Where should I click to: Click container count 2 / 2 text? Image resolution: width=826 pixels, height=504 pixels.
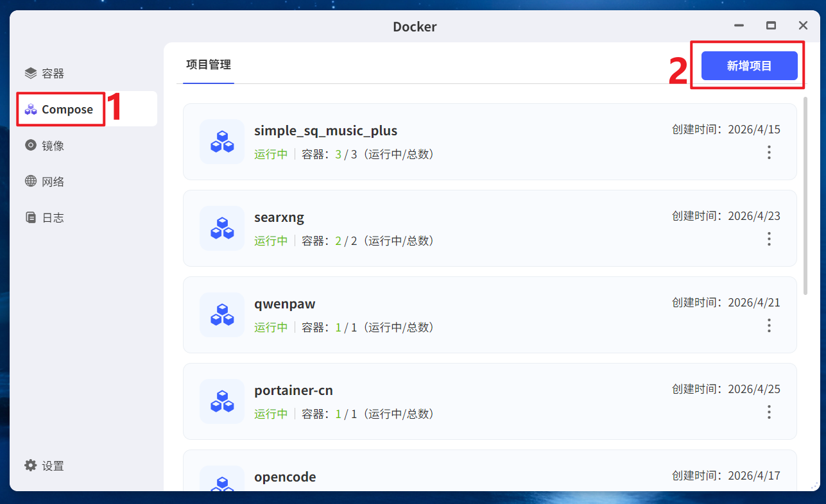346,241
